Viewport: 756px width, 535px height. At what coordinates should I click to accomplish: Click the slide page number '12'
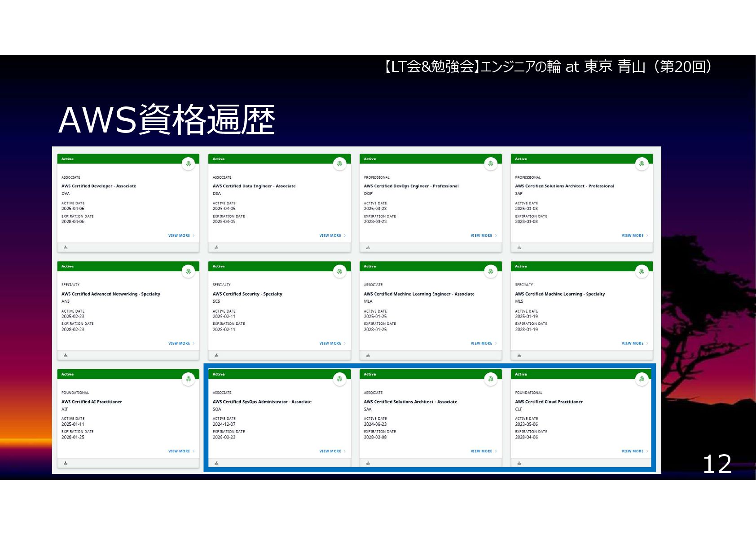[x=717, y=464]
